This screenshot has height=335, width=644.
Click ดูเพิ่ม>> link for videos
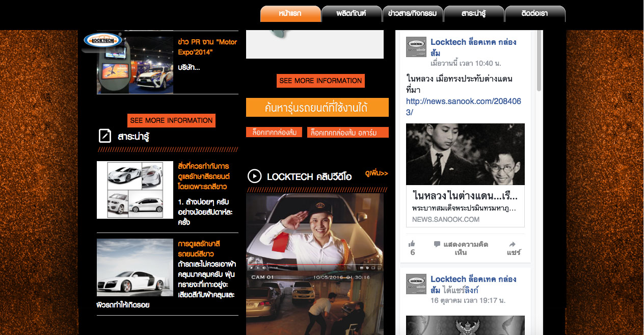coord(377,173)
